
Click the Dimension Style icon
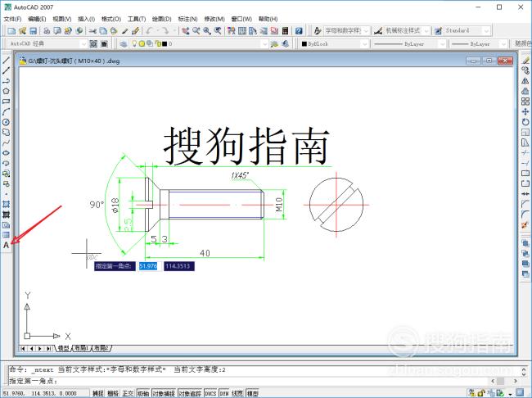(378, 31)
